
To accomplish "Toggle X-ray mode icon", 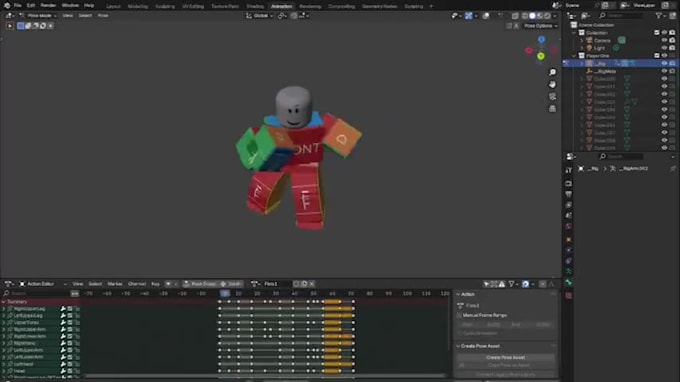I will 515,16.
